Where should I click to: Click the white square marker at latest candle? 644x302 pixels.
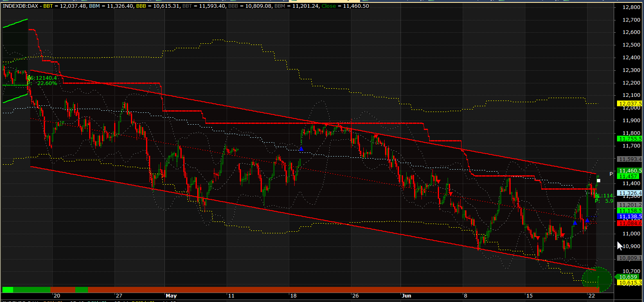tap(599, 181)
